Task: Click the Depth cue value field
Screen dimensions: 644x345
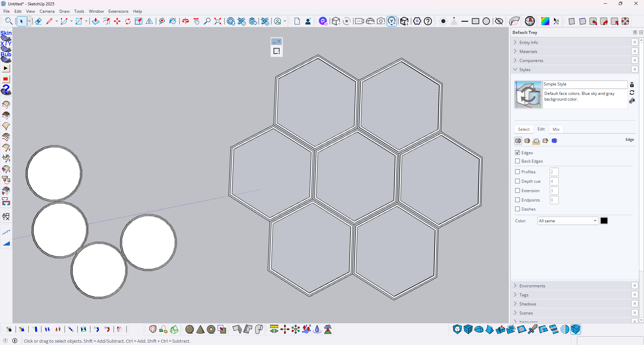Action: click(554, 181)
